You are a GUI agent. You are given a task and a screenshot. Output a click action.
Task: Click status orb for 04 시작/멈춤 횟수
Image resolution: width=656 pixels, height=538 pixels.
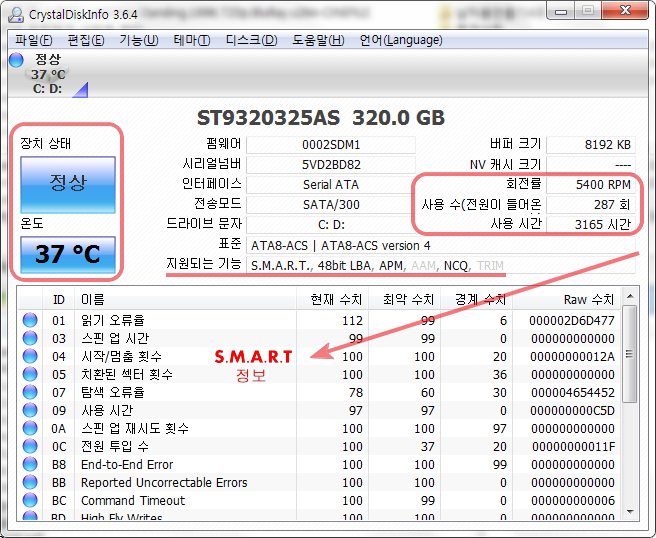point(30,356)
